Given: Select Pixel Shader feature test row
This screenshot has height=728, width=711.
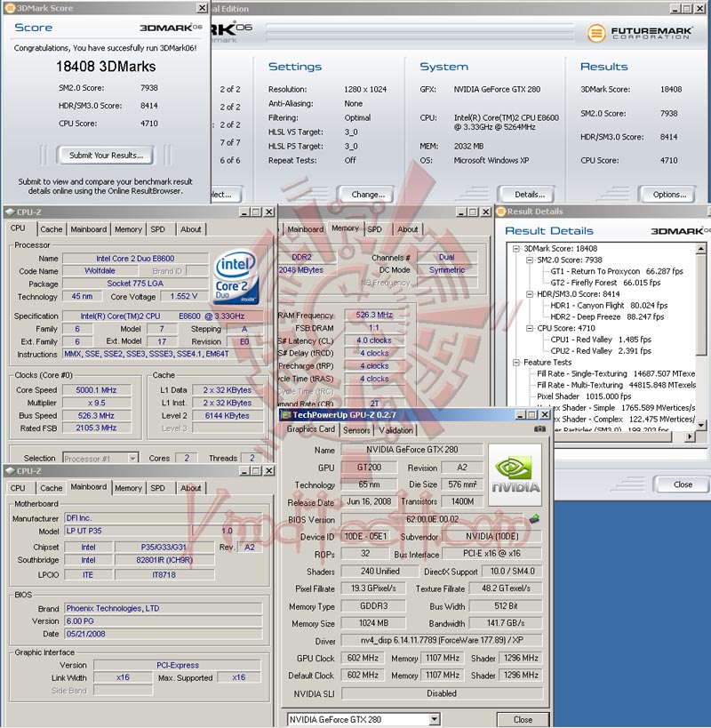Looking at the screenshot, I should [584, 396].
